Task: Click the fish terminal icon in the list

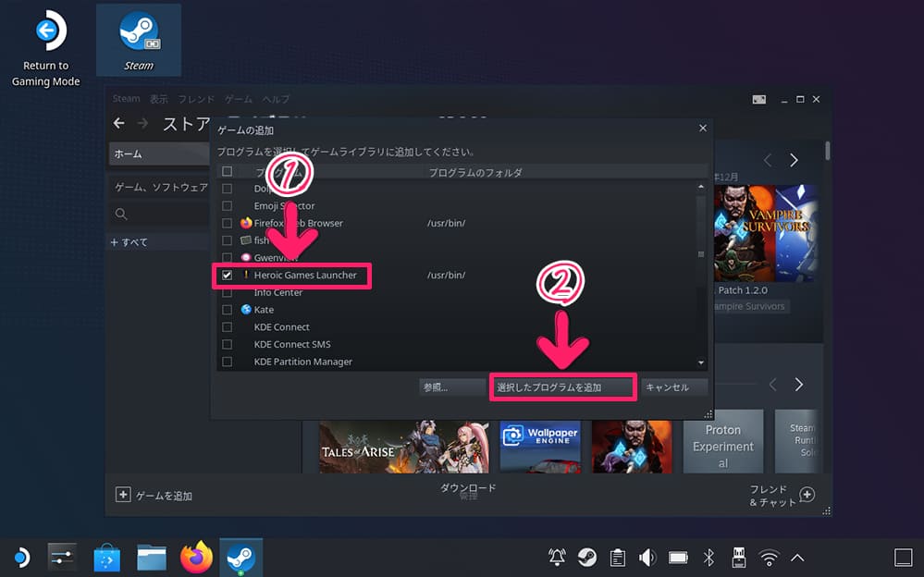Action: 246,240
